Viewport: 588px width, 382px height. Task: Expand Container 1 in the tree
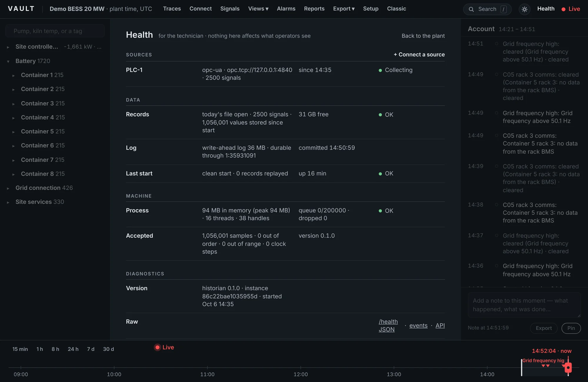[x=13, y=75]
